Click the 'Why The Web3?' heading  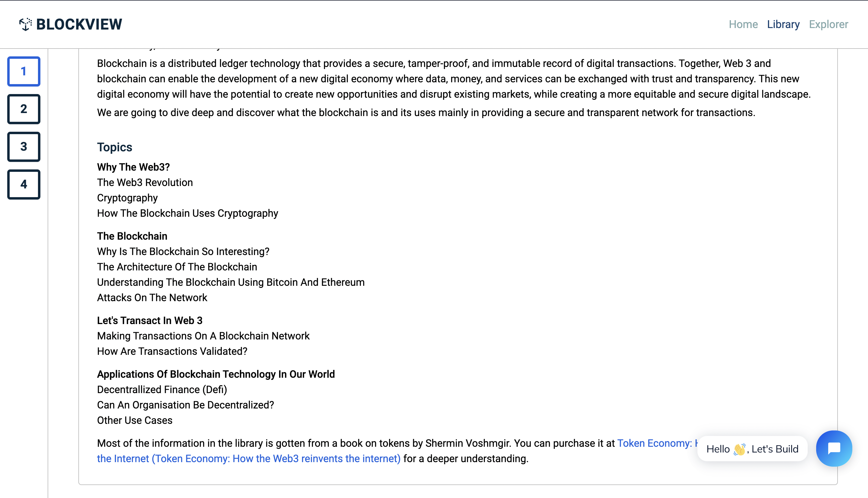click(133, 167)
